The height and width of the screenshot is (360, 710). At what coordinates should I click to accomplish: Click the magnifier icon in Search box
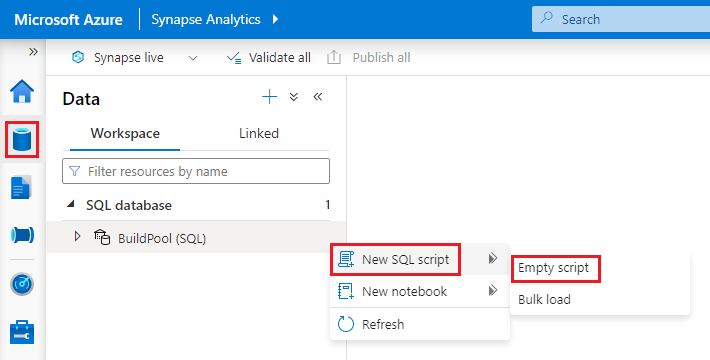pos(547,18)
